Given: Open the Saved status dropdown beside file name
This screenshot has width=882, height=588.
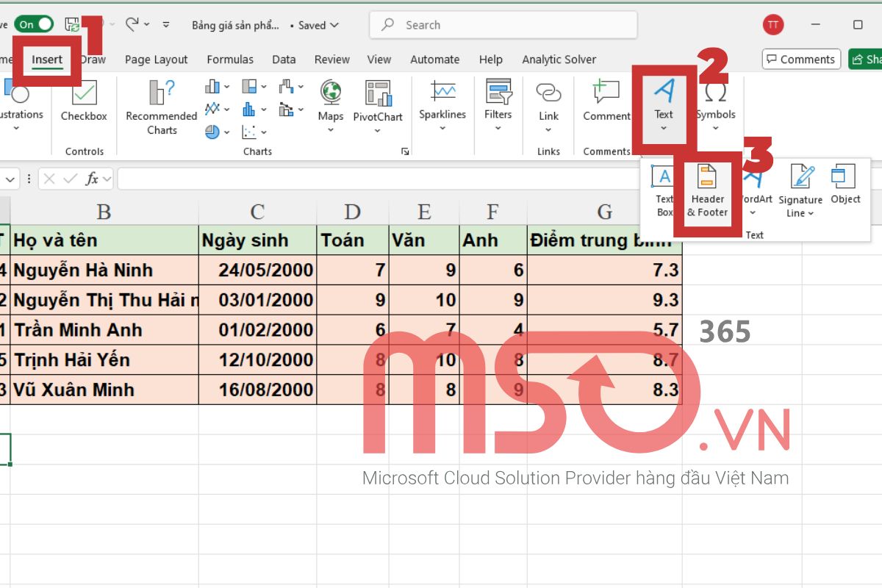Looking at the screenshot, I should pos(319,25).
